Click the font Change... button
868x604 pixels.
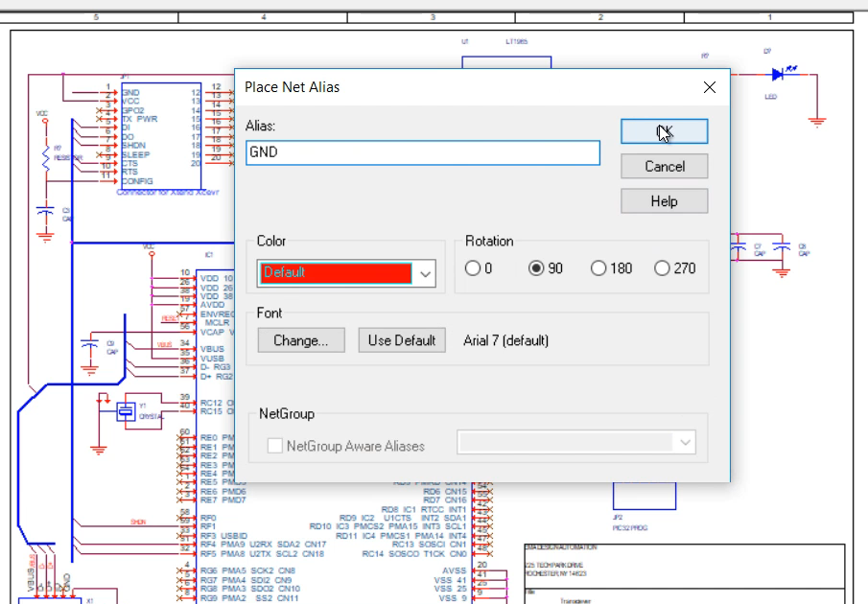pyautogui.click(x=301, y=340)
